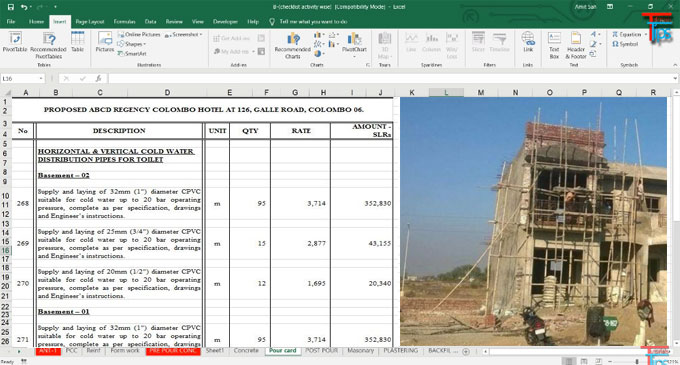Select row 16 header

tap(6, 250)
